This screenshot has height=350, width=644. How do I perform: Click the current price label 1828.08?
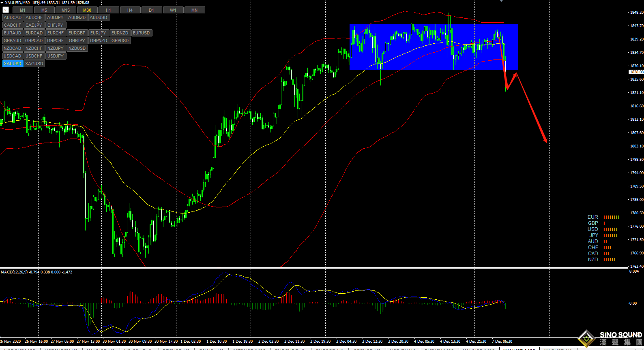pyautogui.click(x=636, y=72)
